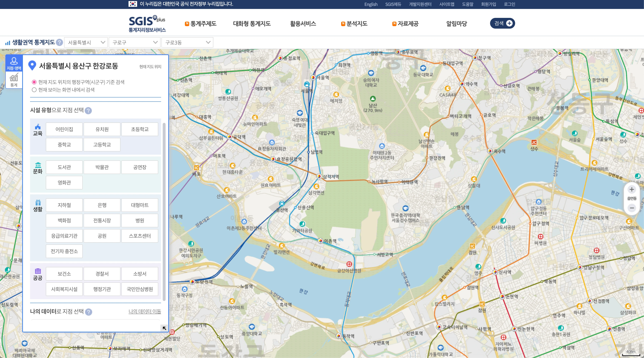The image size is (644, 358).
Task: Expand the 구로3동 neighborhood dropdown
Action: click(187, 43)
